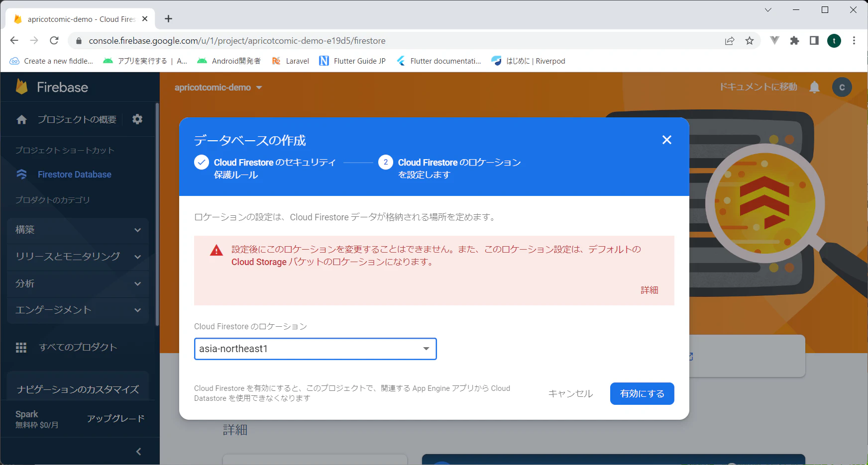Click the プロダクトのカテゴリ heading
This screenshot has height=465, width=868.
point(53,200)
